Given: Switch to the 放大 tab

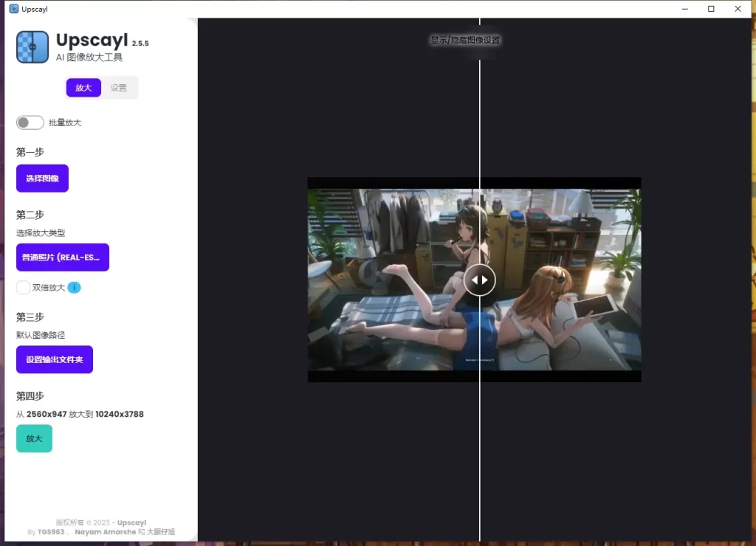Looking at the screenshot, I should (x=83, y=88).
